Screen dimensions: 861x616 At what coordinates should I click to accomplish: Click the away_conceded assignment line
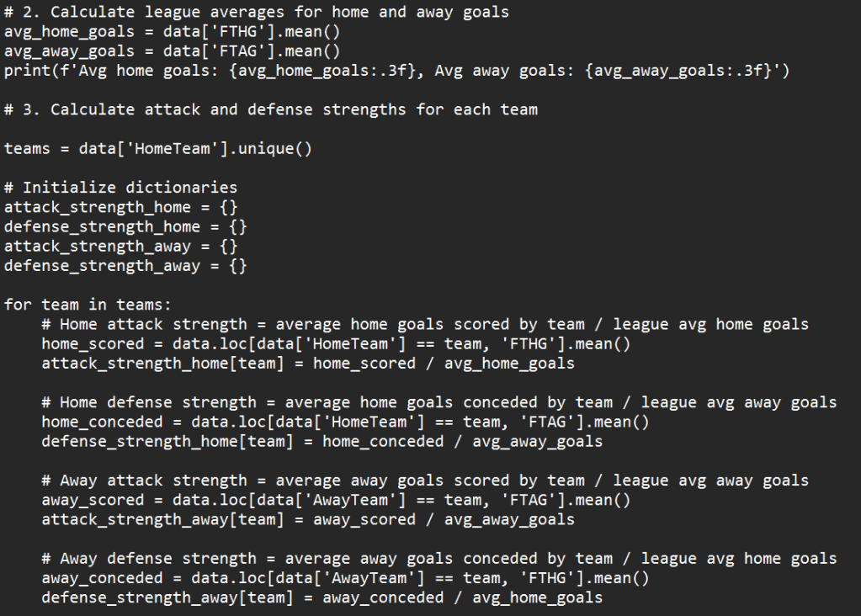(x=345, y=578)
